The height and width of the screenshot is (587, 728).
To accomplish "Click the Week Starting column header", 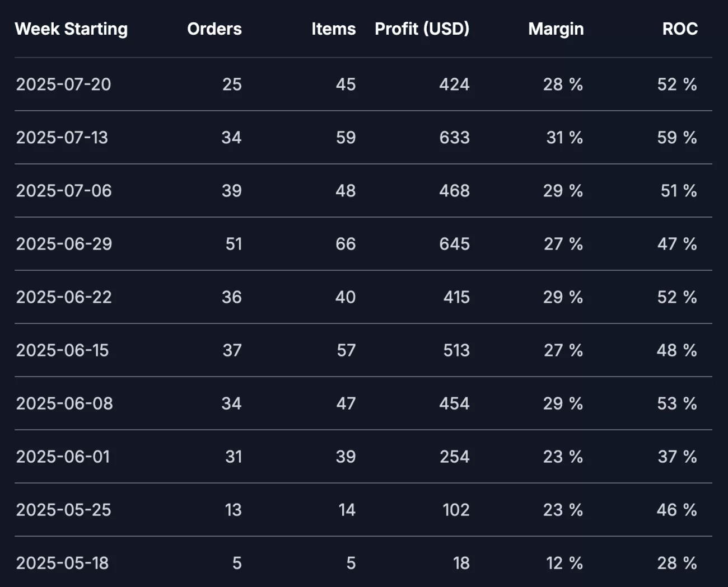I will click(71, 29).
